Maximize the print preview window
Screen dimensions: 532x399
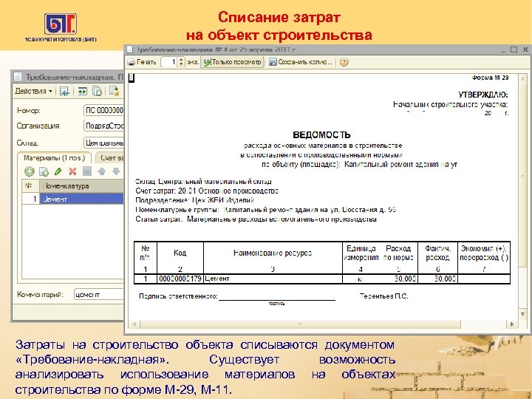tap(514, 50)
